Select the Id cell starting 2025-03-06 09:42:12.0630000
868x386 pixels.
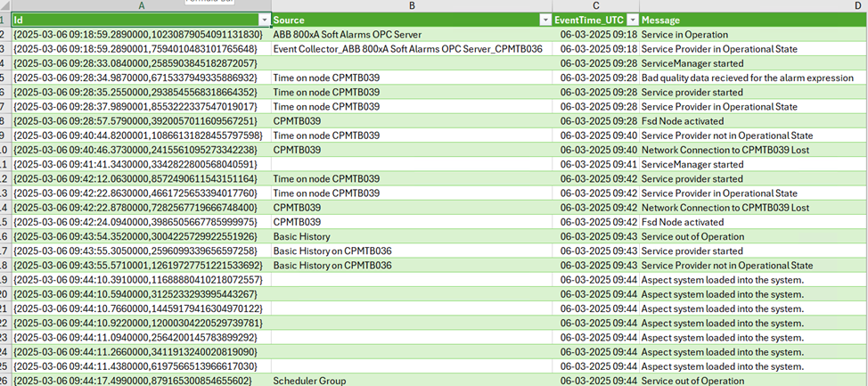tap(142, 178)
